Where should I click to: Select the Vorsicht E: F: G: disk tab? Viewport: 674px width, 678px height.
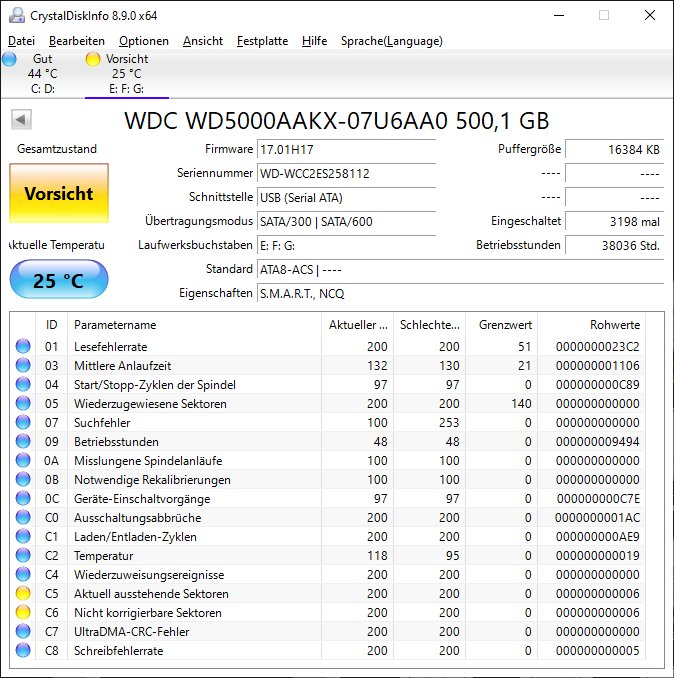click(127, 74)
